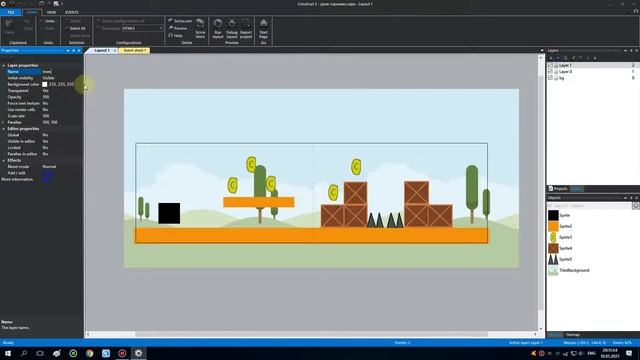Viewport: 640px width, 360px height.
Task: Select Layer 0 in Layers panel
Action: coord(593,71)
